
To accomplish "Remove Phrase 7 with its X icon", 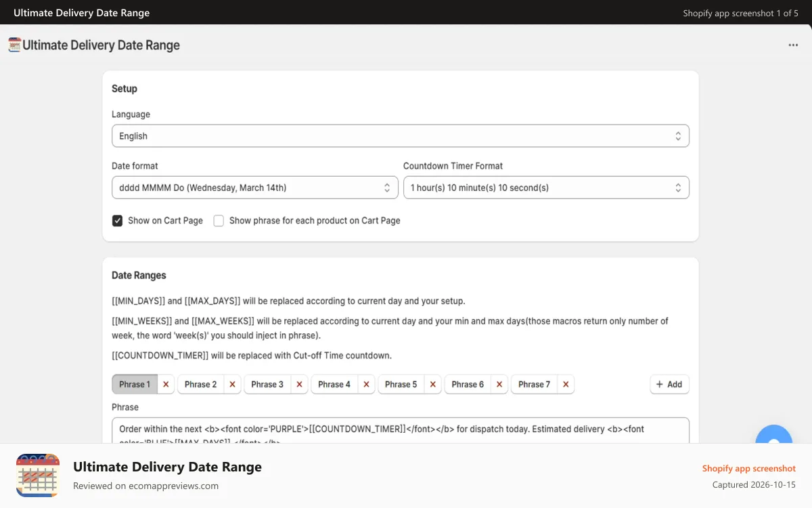I will 566,384.
